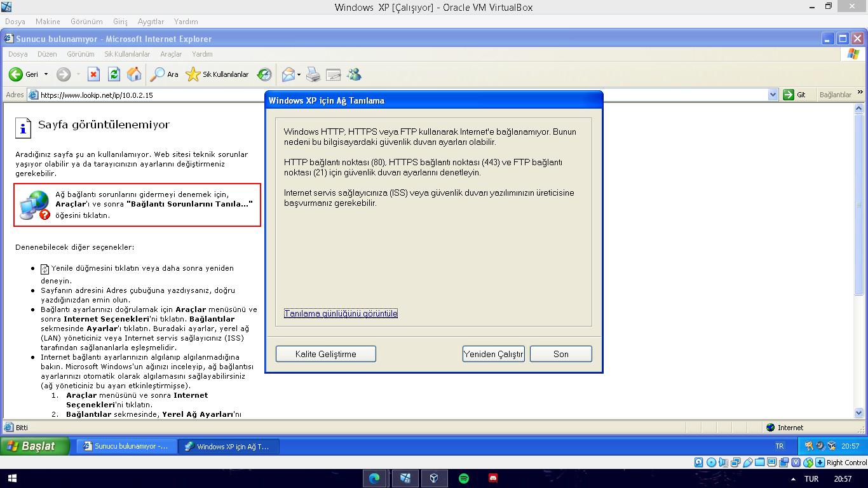Click the Internet zone indicator in status bar
The height and width of the screenshot is (488, 868).
(x=785, y=428)
